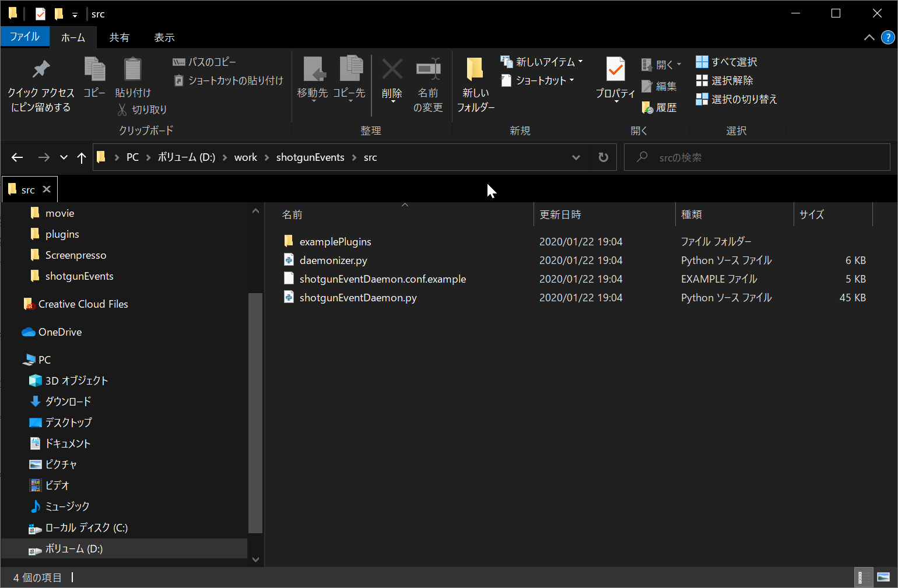Select shotgunEventDaemon.conf.example file

383,279
